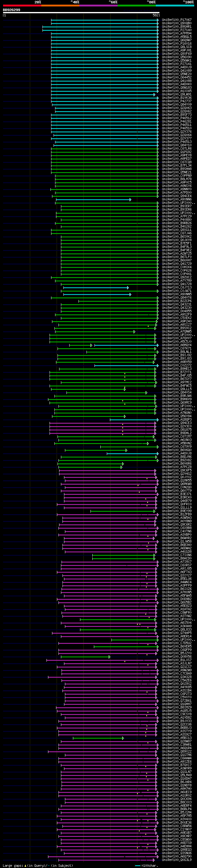
Task: Click the UniRef100_B8LNL1 label
Action: click(177, 352)
